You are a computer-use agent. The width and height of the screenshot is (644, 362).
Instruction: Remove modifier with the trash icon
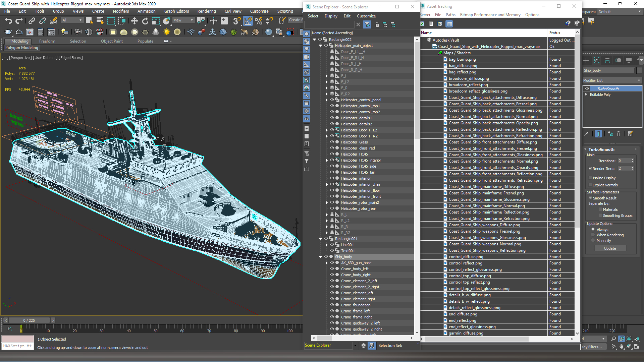[619, 134]
